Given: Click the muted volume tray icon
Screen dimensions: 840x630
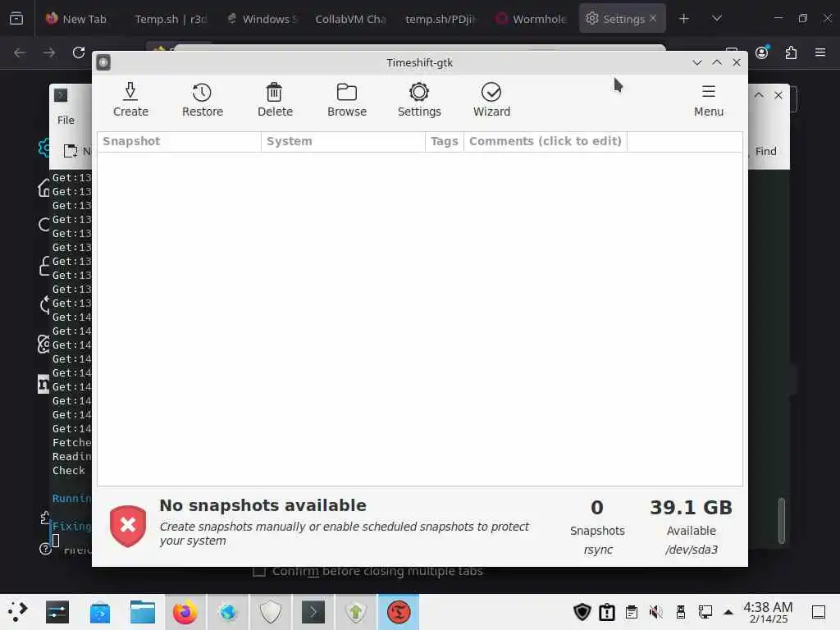Looking at the screenshot, I should pos(655,612).
